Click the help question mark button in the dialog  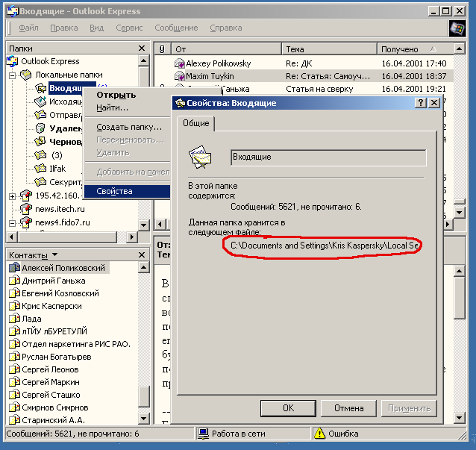(x=421, y=103)
